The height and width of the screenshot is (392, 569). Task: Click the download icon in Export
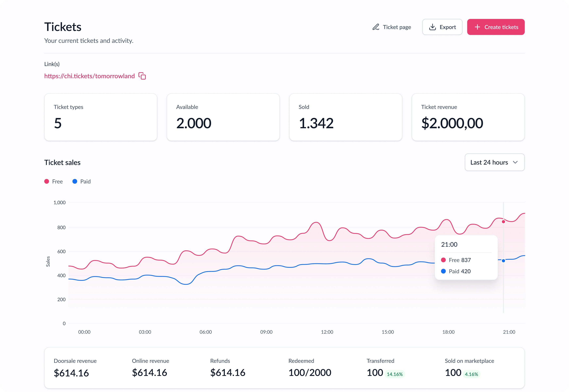pos(432,27)
